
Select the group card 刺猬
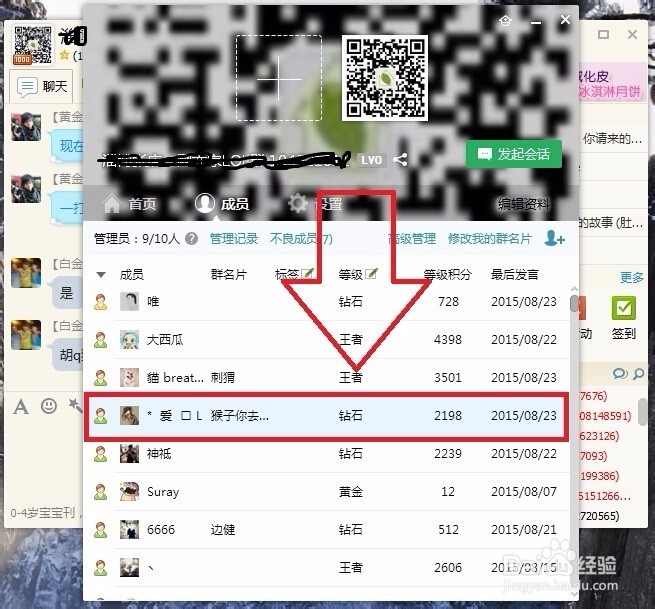coord(223,378)
